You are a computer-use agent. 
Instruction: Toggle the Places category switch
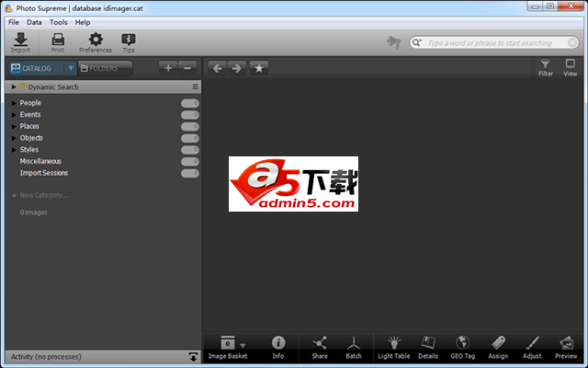click(190, 127)
